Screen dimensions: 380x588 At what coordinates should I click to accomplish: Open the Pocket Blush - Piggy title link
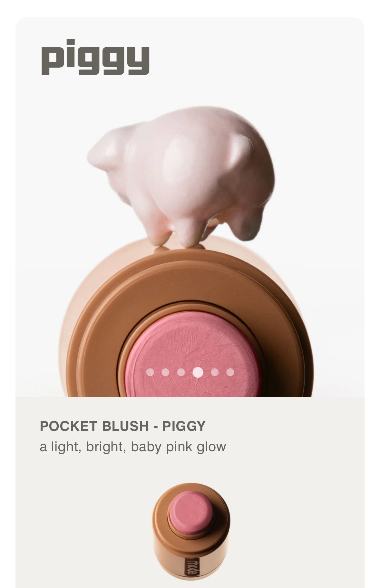pos(122,426)
